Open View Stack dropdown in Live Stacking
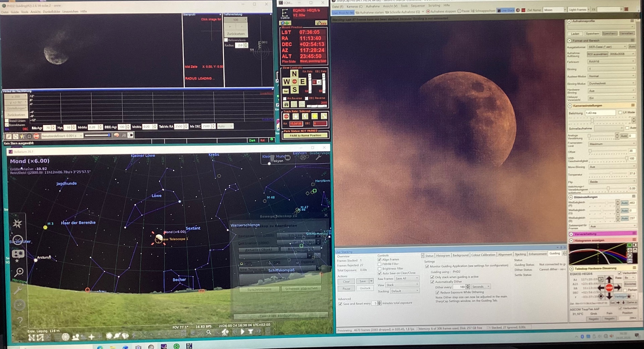Viewport: 644px width, 349px height. pos(402,285)
